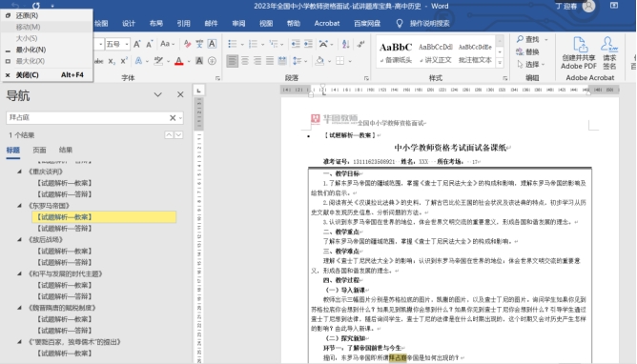This screenshot has width=637, height=364.
Task: Click the center alignment icon
Action: pos(245,61)
